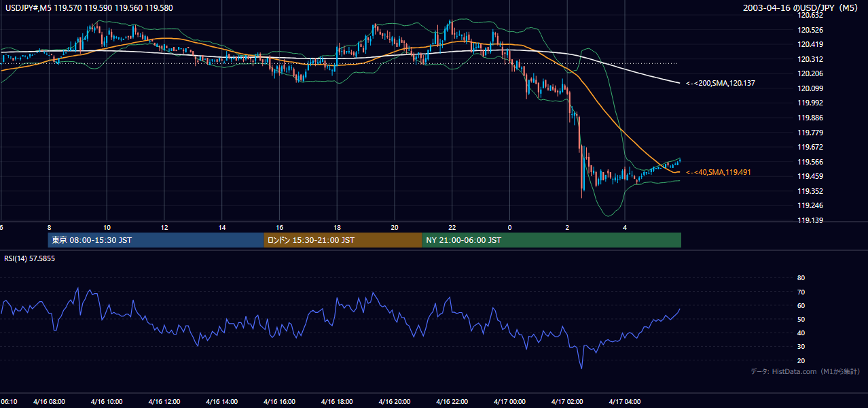Click price axis label 120.206

pos(812,74)
